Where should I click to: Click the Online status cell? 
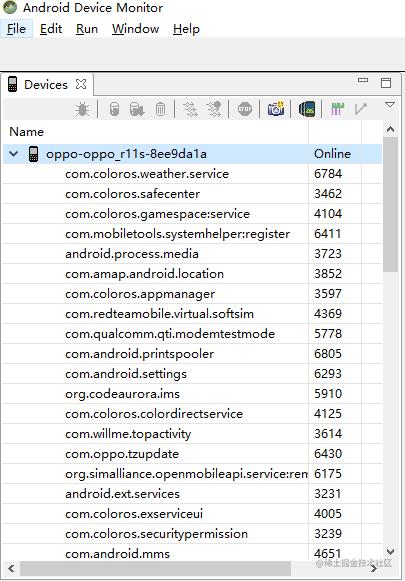(332, 154)
